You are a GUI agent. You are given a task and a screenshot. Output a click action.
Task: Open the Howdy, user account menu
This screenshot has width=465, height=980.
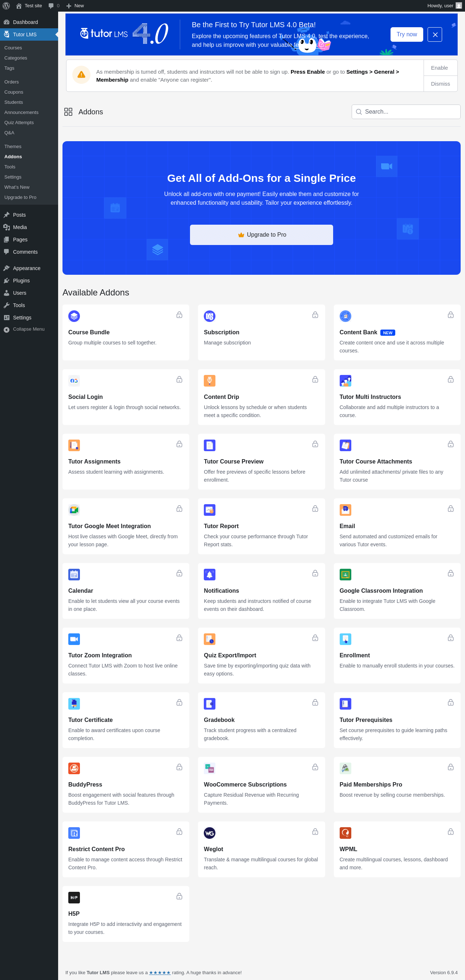click(444, 6)
